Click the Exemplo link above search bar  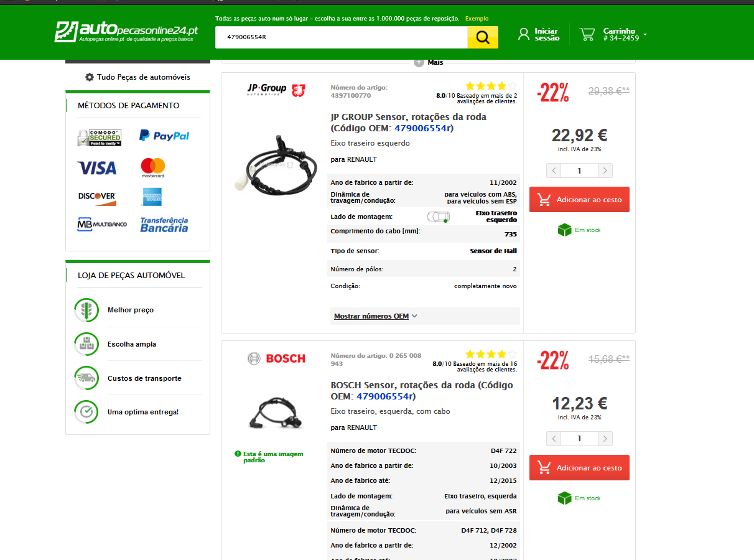477,19
